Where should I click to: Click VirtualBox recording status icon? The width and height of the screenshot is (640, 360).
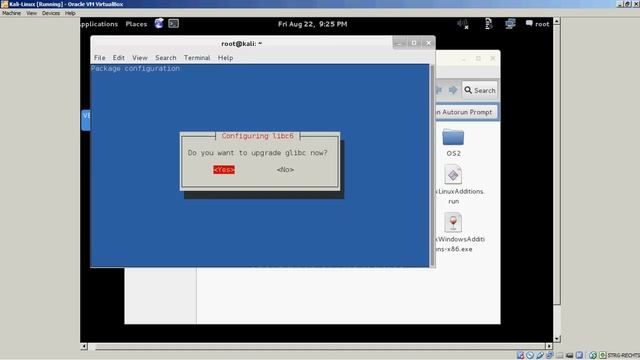(x=579, y=355)
